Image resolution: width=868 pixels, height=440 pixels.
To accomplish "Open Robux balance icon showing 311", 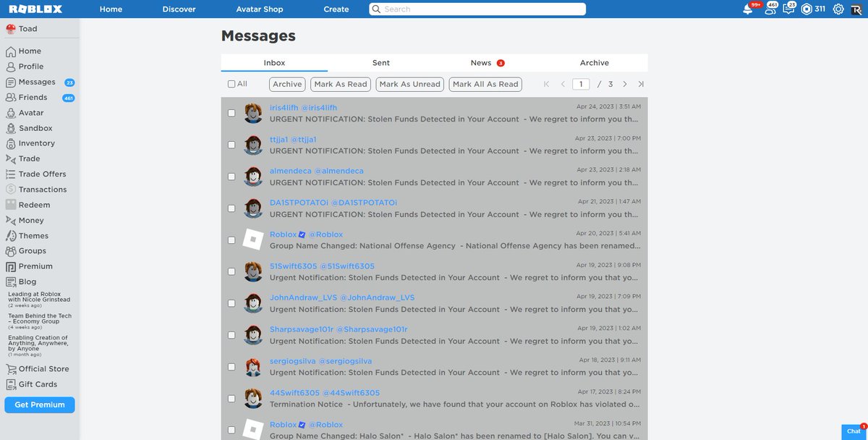I will [x=807, y=9].
